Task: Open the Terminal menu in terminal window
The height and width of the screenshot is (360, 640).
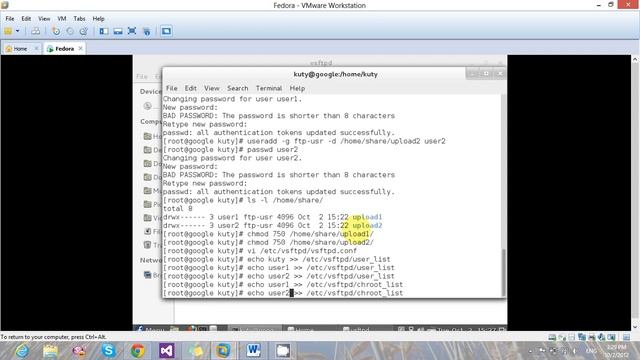Action: coord(269,88)
